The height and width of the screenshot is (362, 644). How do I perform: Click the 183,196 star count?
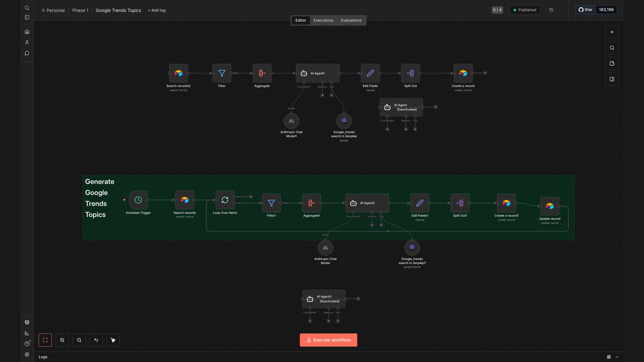pyautogui.click(x=606, y=10)
